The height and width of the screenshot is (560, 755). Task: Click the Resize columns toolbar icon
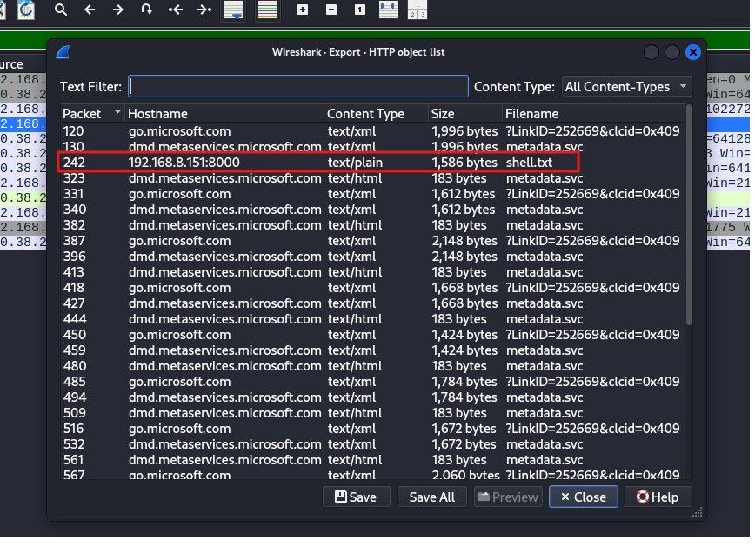pos(389,10)
